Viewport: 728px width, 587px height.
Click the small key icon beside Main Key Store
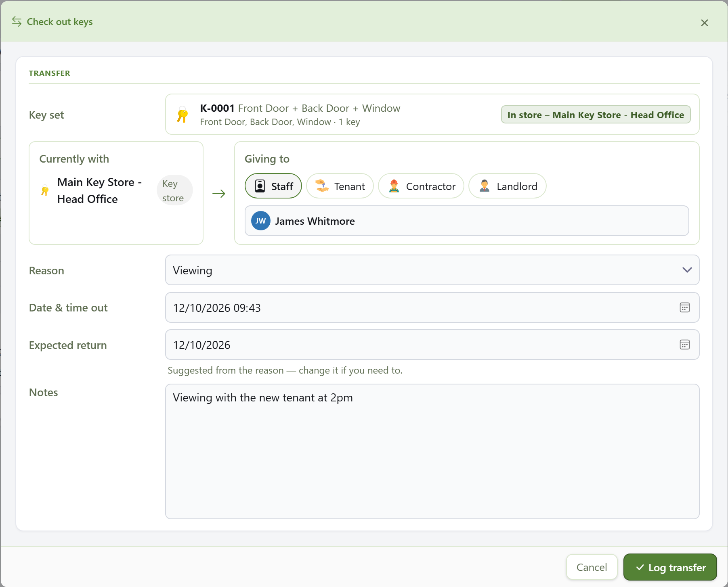click(x=45, y=190)
